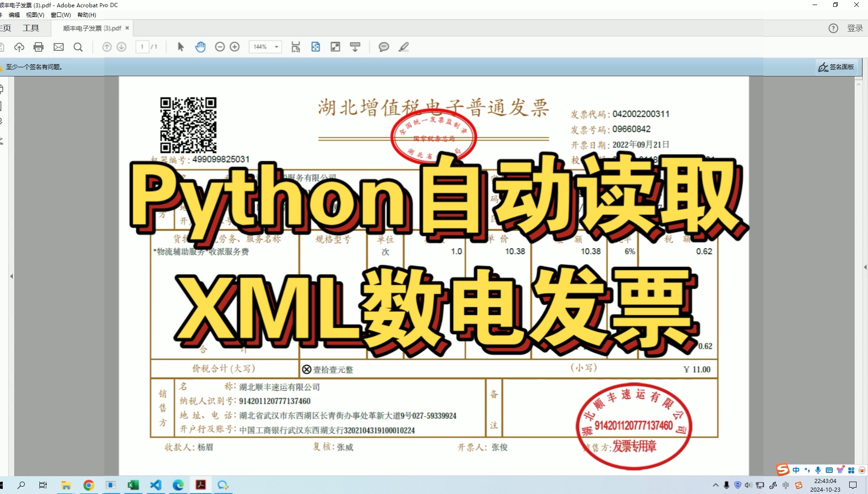Add a comment with speech bubble tool
Screen dimensions: 868x494
384,47
